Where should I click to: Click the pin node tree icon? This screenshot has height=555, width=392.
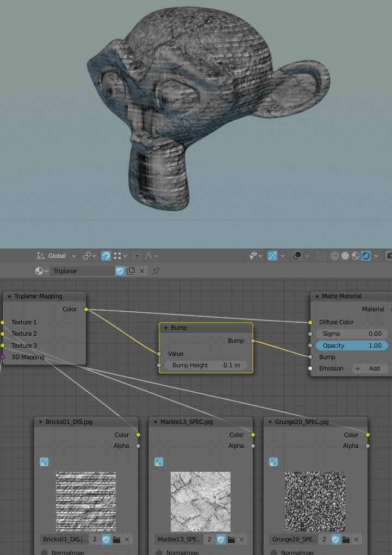[x=156, y=271]
